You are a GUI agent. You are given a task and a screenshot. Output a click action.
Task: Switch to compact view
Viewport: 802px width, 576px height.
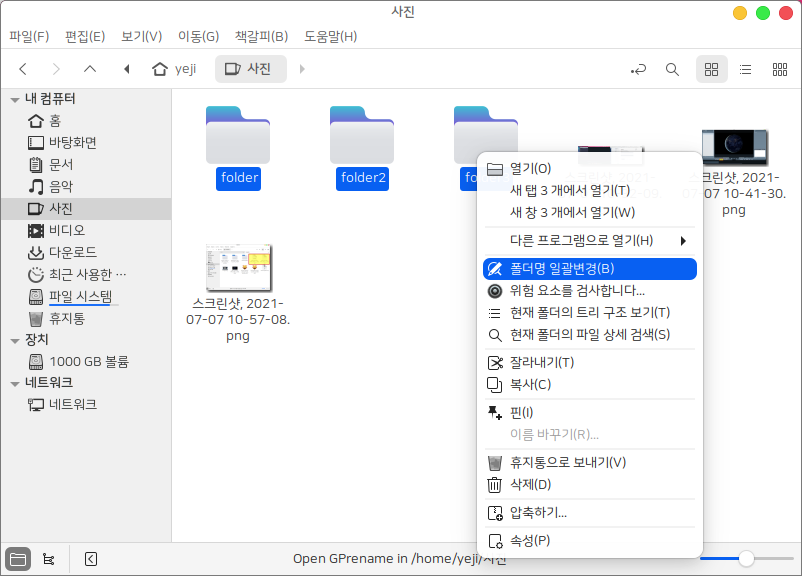coord(779,69)
